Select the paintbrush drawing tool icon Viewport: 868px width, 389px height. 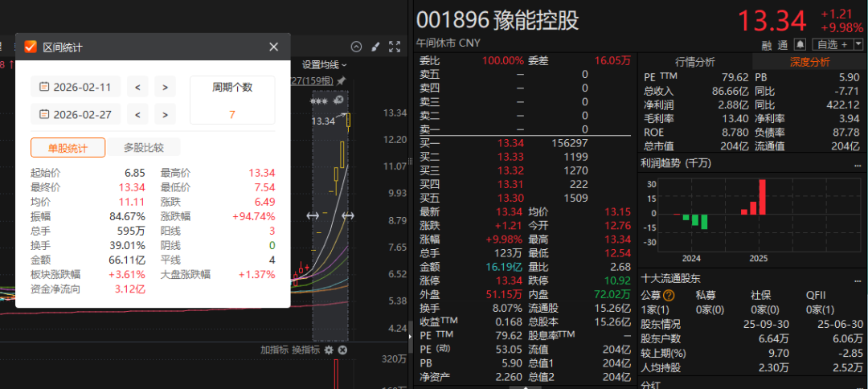click(375, 47)
